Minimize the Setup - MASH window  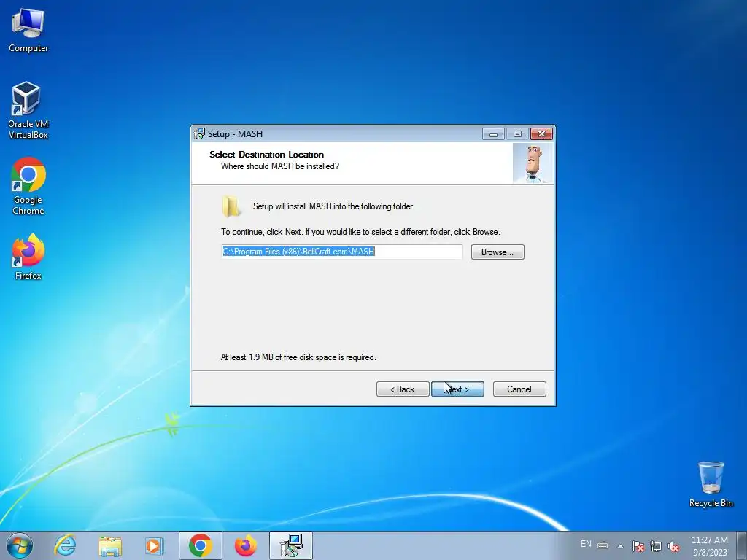click(x=494, y=134)
